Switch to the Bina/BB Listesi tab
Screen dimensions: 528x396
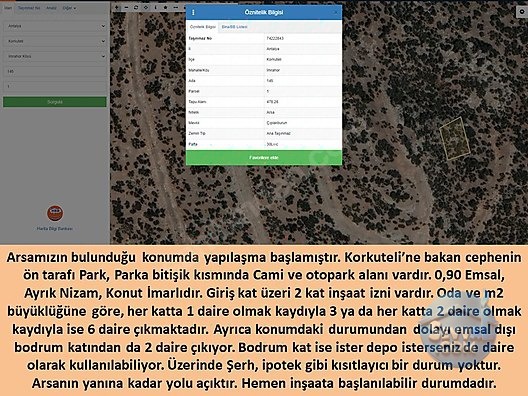pos(234,27)
